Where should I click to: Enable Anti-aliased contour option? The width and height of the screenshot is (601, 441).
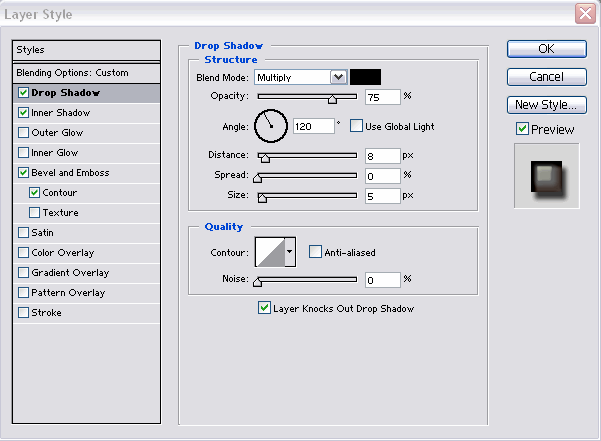click(315, 252)
